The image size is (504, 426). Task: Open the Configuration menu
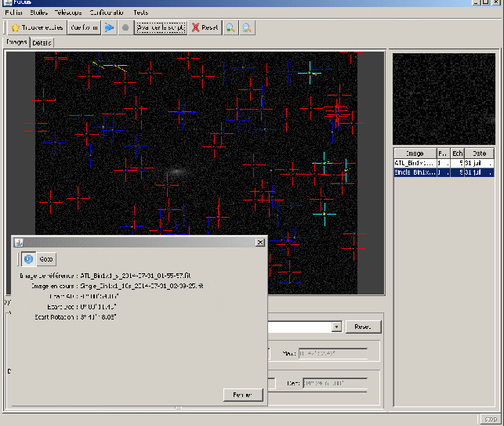[x=107, y=13]
